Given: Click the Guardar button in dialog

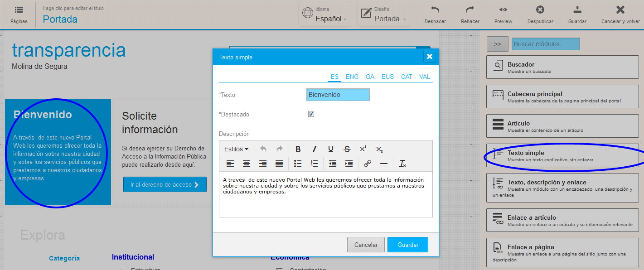Looking at the screenshot, I should [407, 245].
